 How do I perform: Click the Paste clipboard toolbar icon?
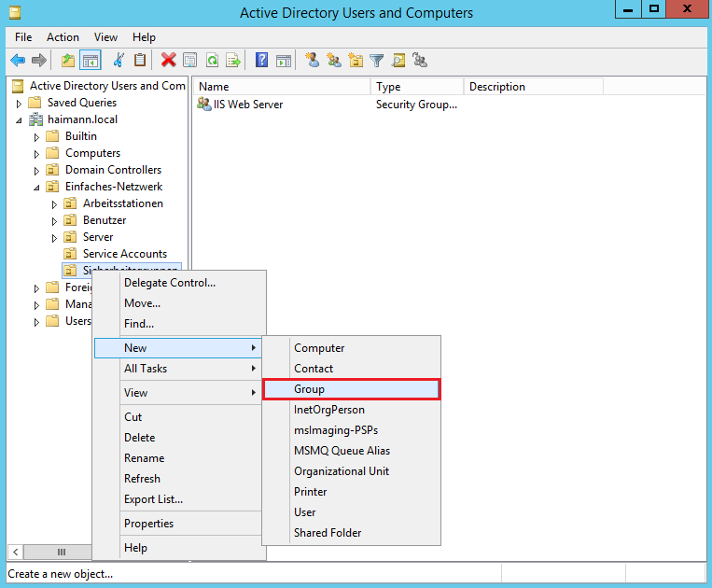pyautogui.click(x=140, y=60)
